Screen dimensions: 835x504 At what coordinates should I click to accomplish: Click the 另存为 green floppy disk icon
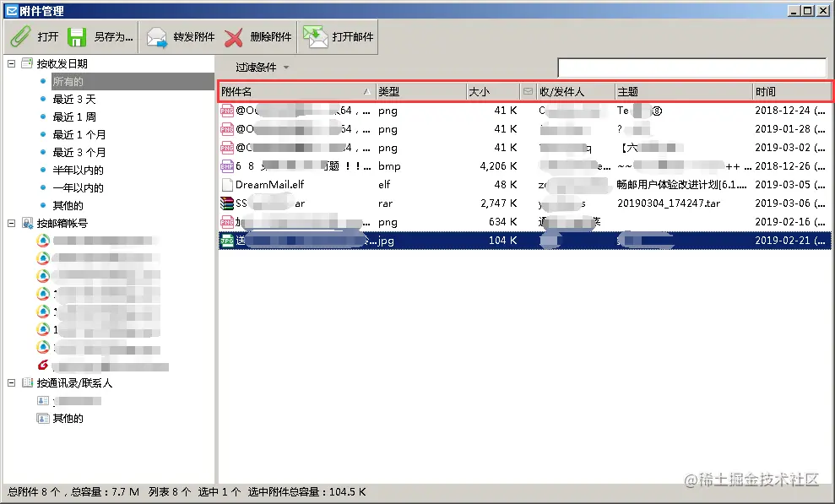[77, 36]
